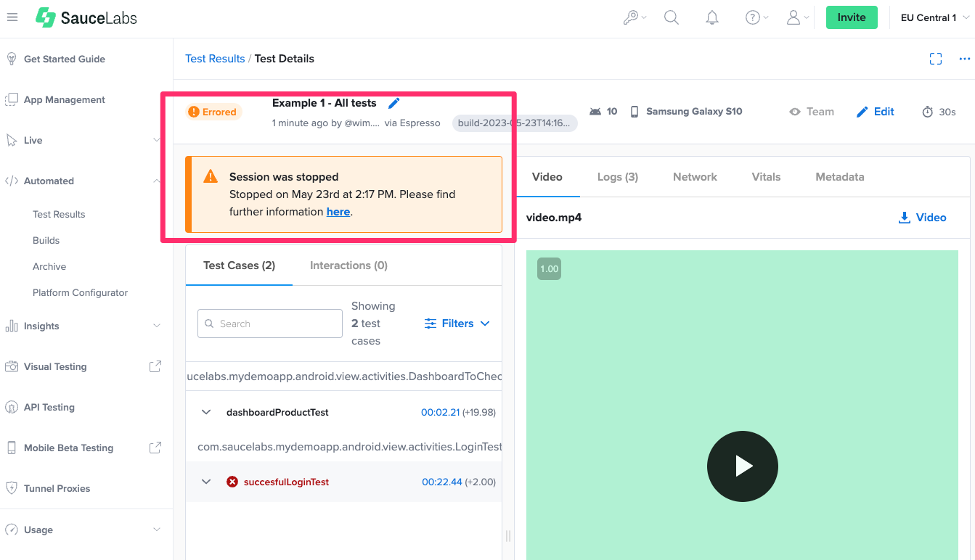
Task: Select the Test Cases (2) tab
Action: [x=239, y=265]
